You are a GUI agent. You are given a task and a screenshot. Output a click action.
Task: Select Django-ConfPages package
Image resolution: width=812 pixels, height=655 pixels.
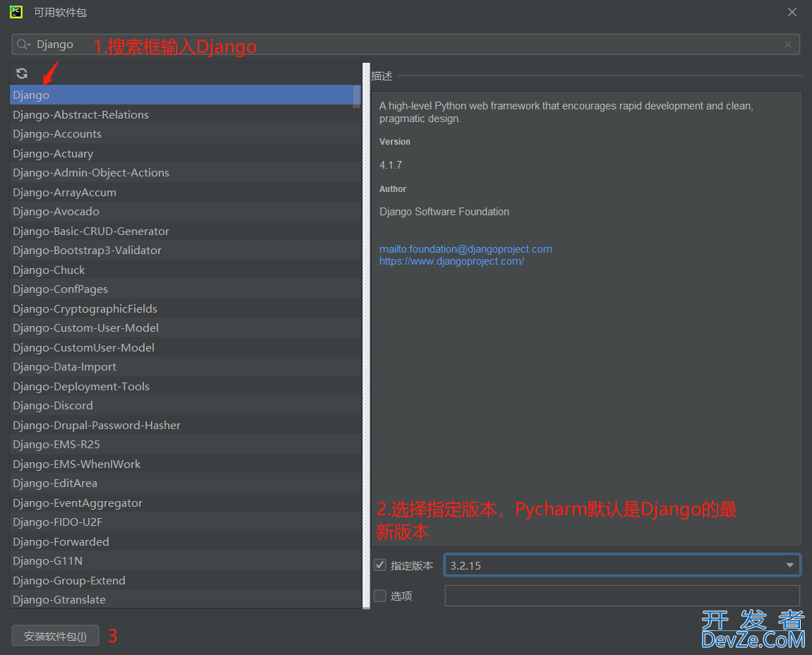[x=185, y=289]
